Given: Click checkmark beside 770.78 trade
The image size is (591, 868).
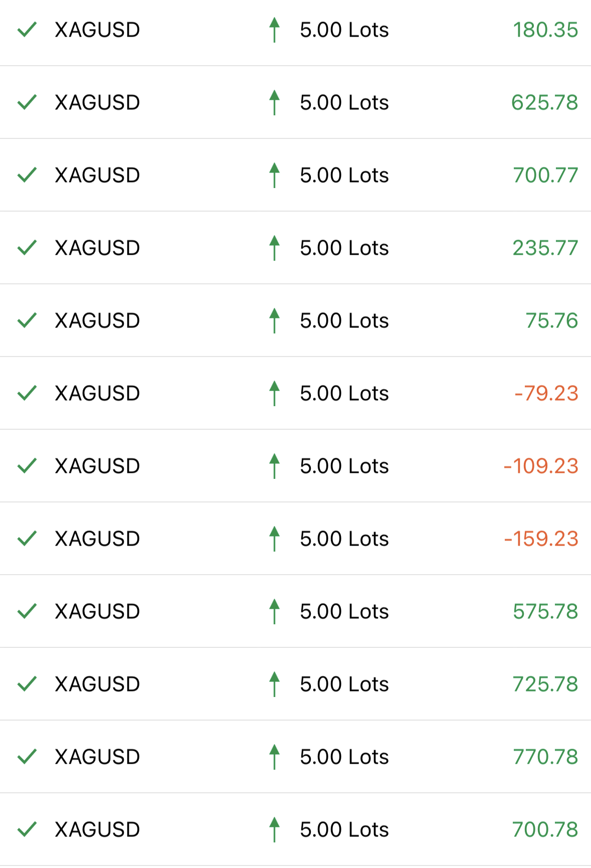Looking at the screenshot, I should click(x=27, y=757).
